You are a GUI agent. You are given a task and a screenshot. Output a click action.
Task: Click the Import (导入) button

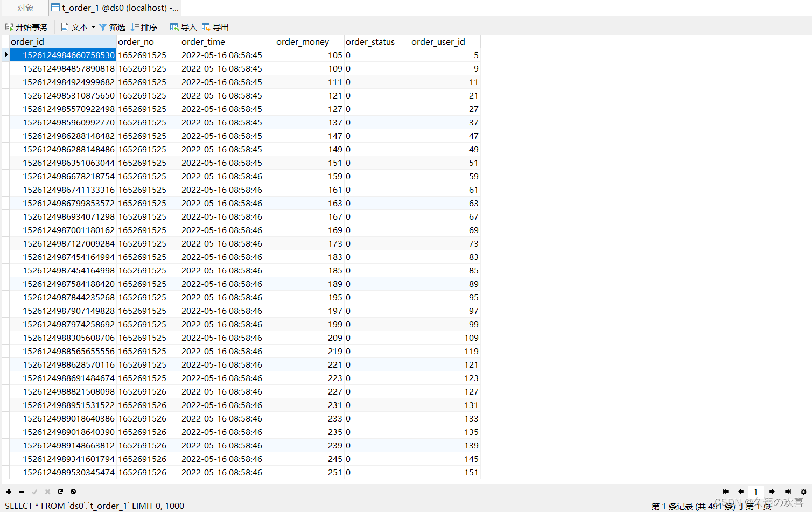[x=183, y=27]
